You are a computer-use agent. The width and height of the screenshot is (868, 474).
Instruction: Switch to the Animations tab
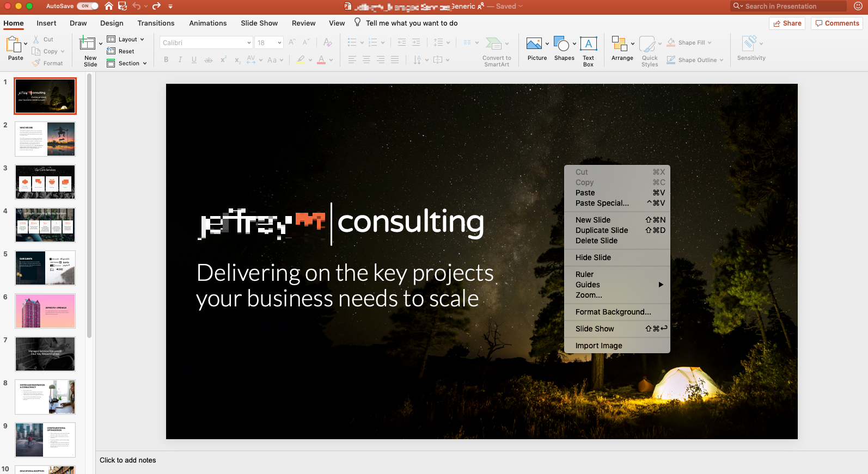click(208, 23)
